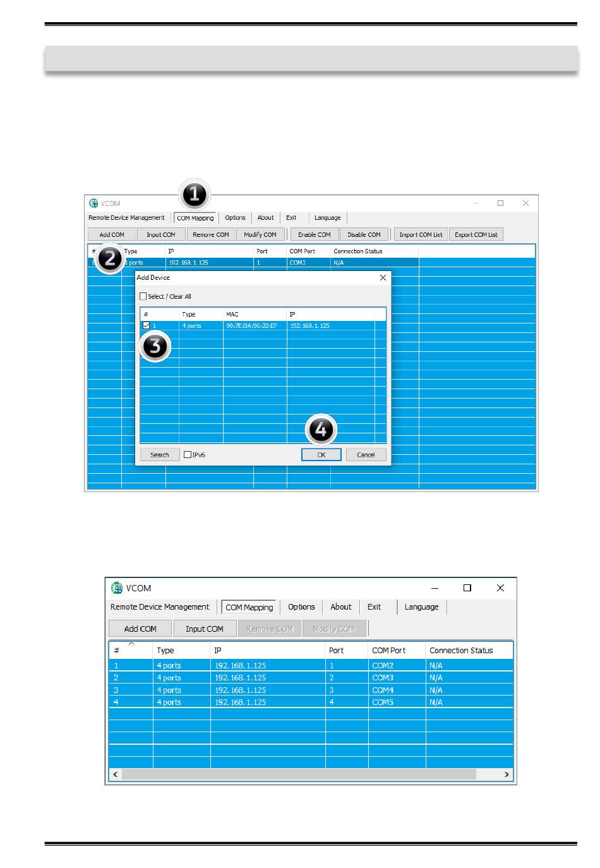This screenshot has width=600, height=868.
Task: Click Connection Status header in lower VCOM window
Action: (x=469, y=650)
